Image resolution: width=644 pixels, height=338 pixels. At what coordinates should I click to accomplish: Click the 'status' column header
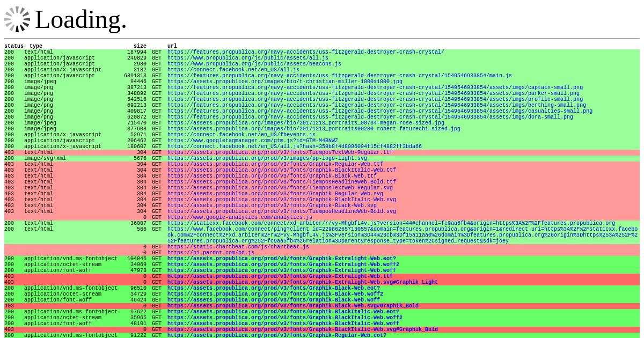click(14, 46)
